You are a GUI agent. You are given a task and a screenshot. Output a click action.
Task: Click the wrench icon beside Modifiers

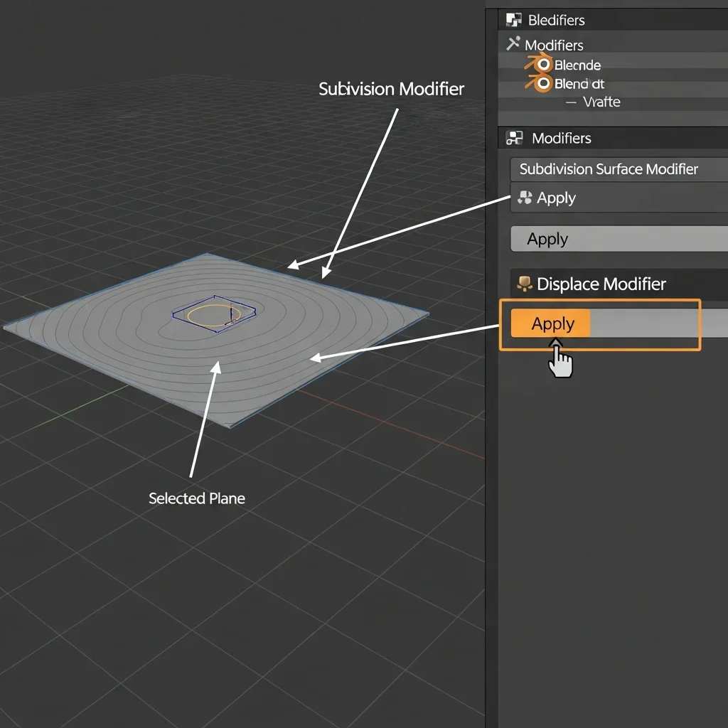click(513, 43)
